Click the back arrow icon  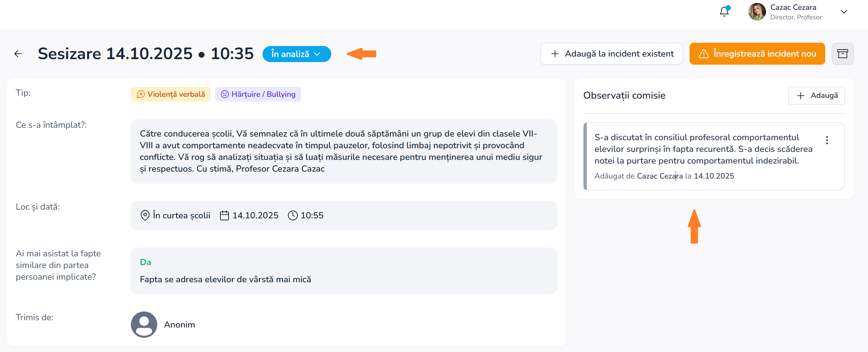point(18,54)
